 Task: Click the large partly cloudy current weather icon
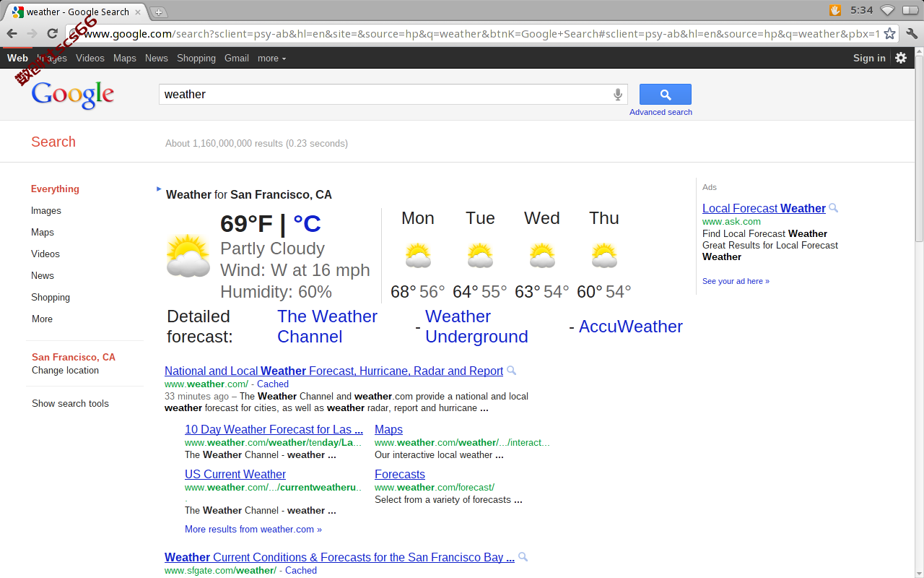(x=188, y=255)
